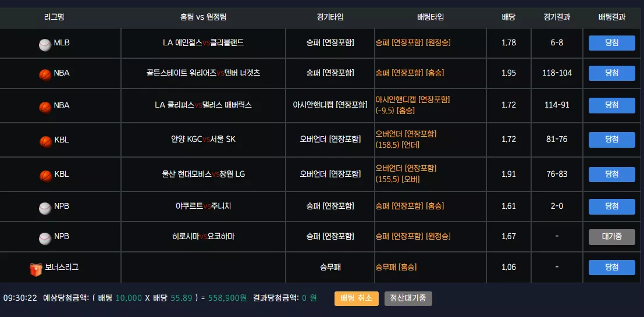Click the 보너스리그 gift box icon
Image resolution: width=644 pixels, height=317 pixels.
click(x=35, y=269)
